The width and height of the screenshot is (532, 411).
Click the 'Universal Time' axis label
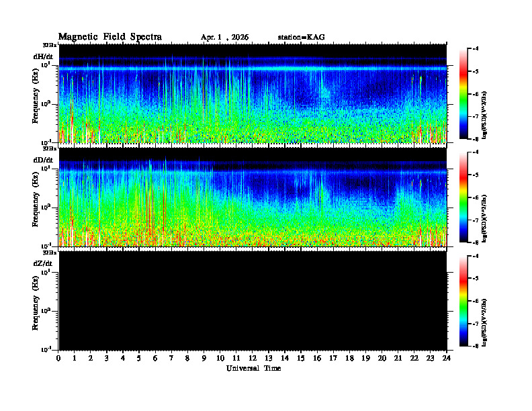coord(253,368)
